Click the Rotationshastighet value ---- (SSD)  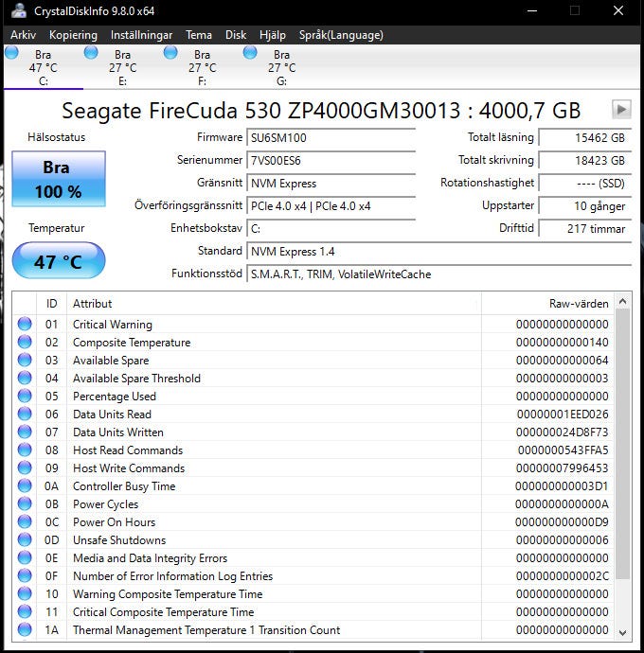pos(585,184)
